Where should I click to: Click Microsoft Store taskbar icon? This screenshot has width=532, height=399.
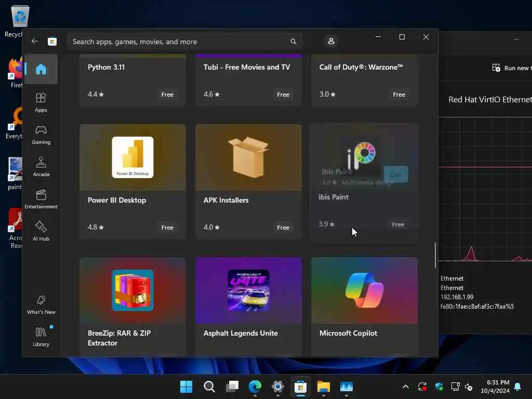click(300, 387)
